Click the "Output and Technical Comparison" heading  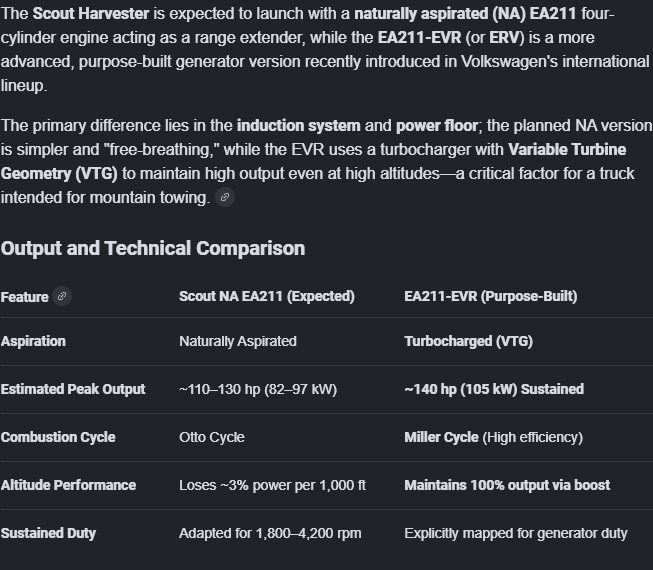[153, 248]
